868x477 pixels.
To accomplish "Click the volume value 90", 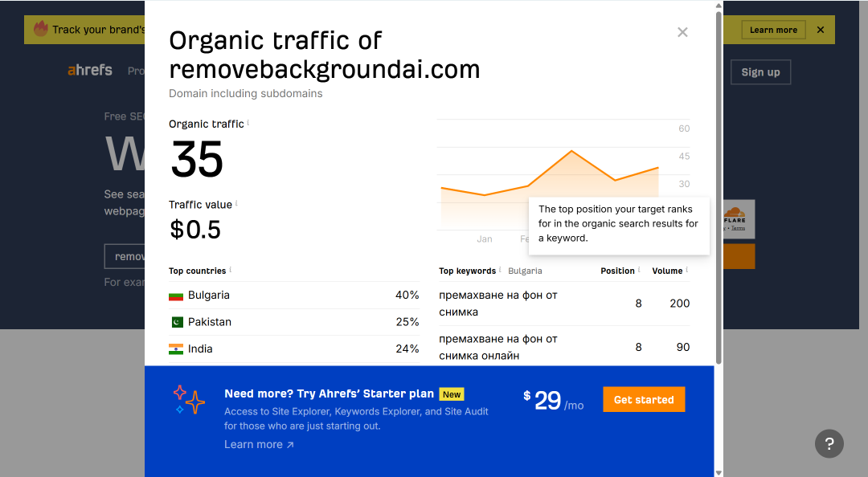I will click(x=683, y=347).
